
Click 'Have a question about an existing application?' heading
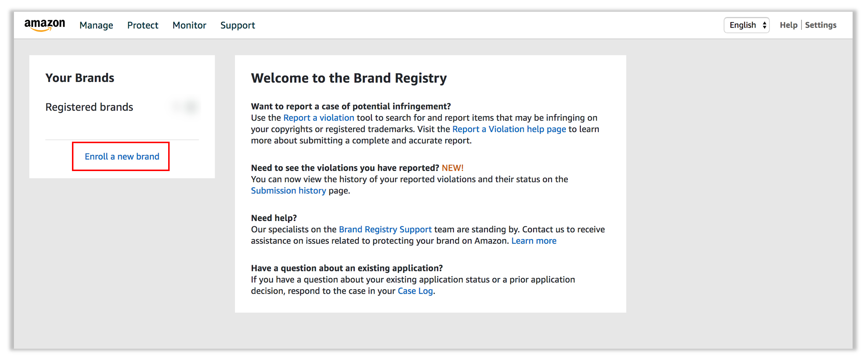tap(347, 268)
